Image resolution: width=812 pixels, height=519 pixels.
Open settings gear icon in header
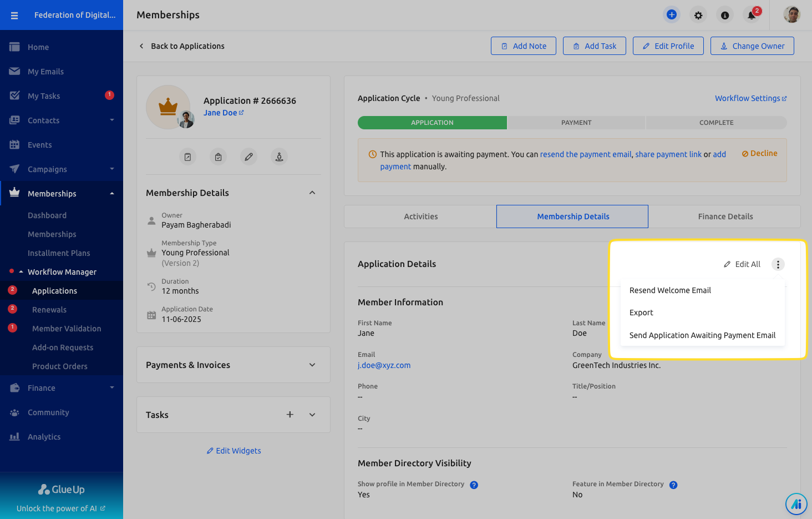(x=698, y=16)
